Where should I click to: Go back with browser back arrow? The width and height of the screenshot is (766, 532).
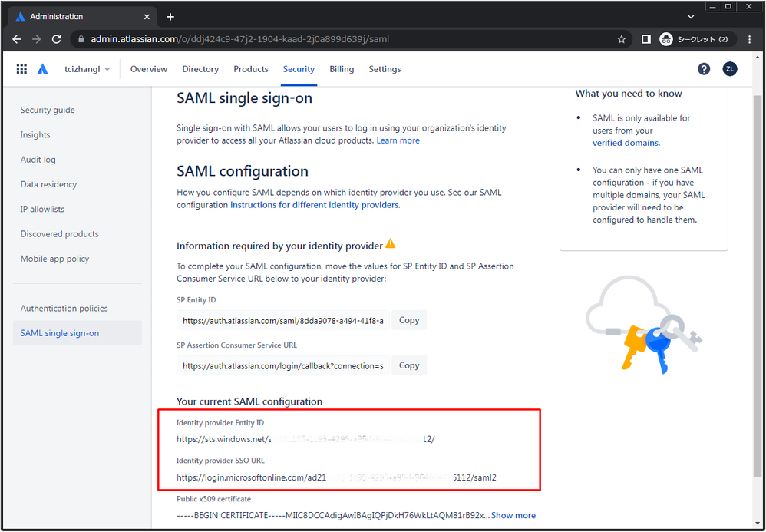17,39
